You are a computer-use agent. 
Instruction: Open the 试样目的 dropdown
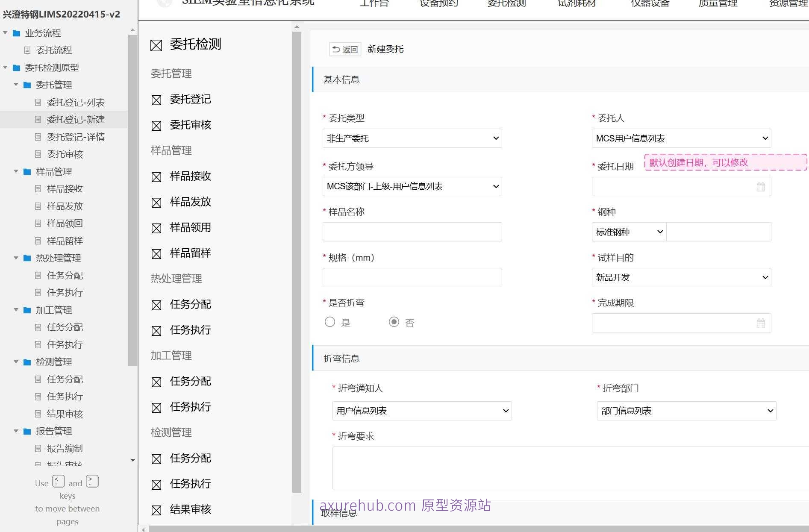pos(681,277)
